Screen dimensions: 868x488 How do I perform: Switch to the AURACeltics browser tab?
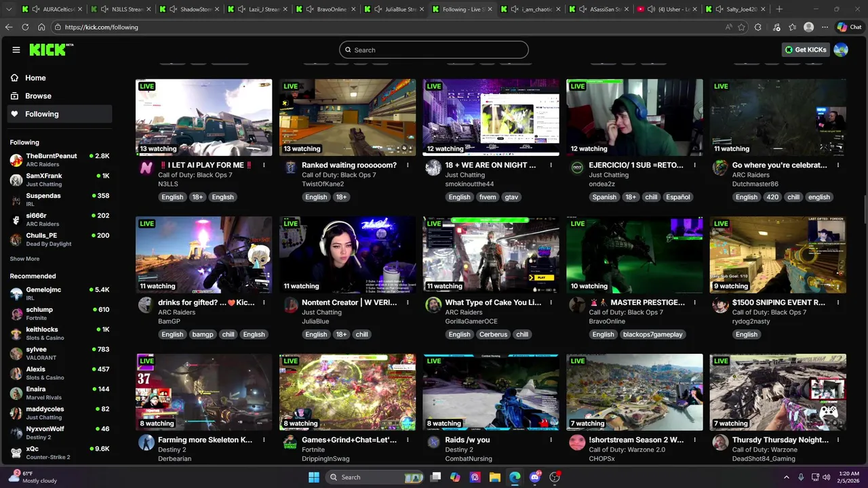coord(51,9)
